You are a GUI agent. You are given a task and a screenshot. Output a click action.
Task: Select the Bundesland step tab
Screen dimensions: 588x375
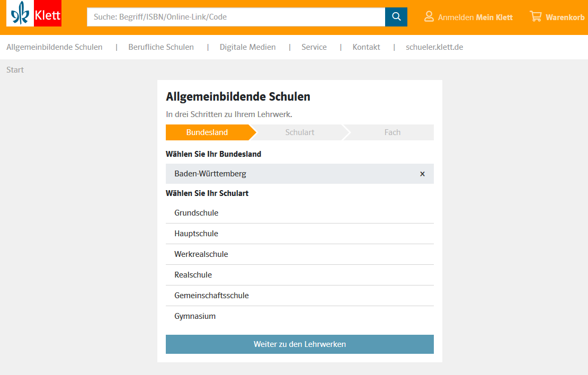click(x=207, y=132)
